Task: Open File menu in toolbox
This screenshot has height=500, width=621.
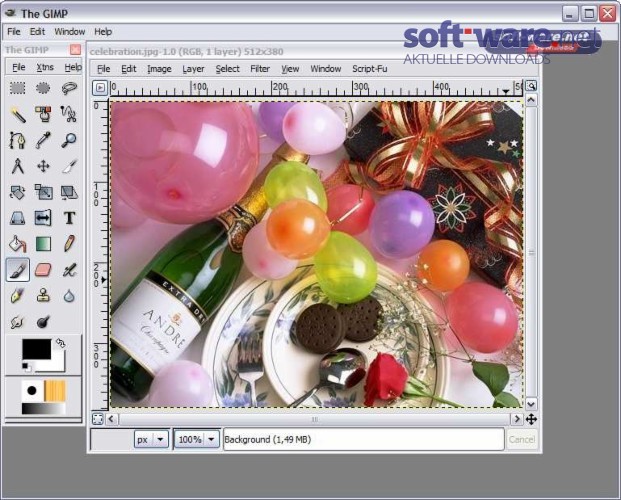Action: 19,67
